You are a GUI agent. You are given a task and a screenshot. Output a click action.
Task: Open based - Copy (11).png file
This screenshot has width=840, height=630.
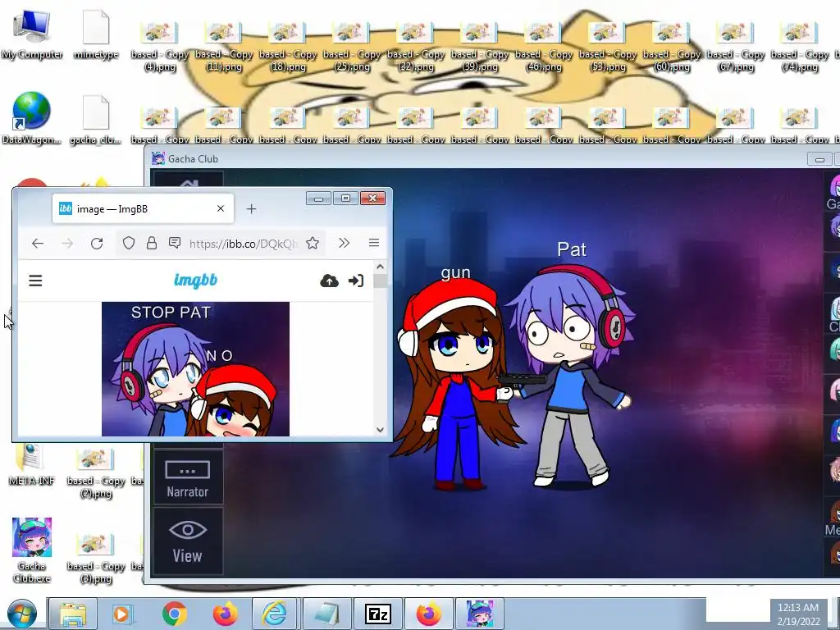click(224, 46)
